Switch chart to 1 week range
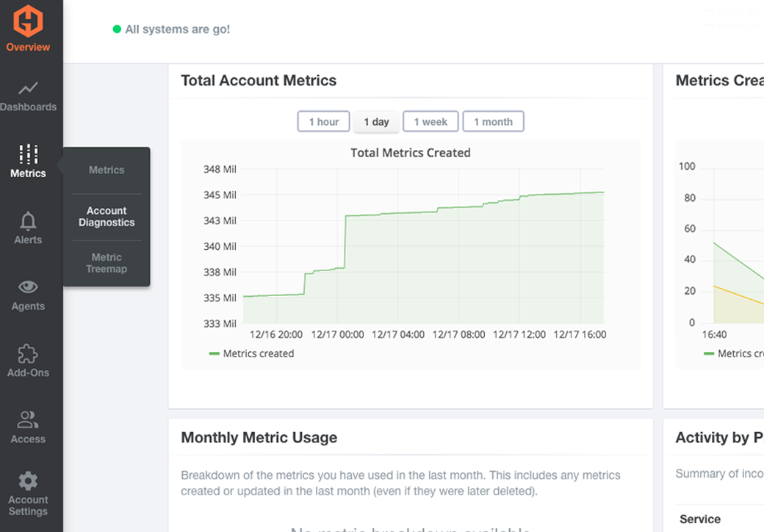 point(430,122)
